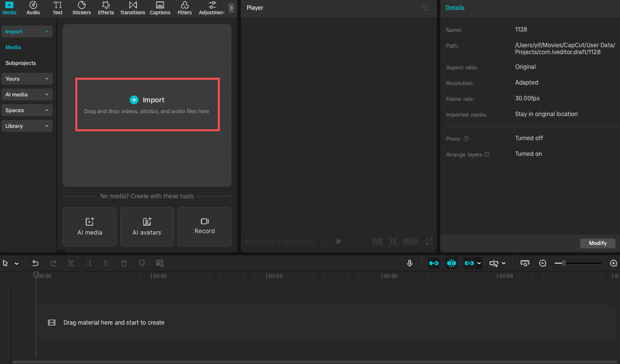Viewport: 620px width, 364px height.
Task: Expand the Spaces section in the sidebar
Action: pyautogui.click(x=27, y=110)
